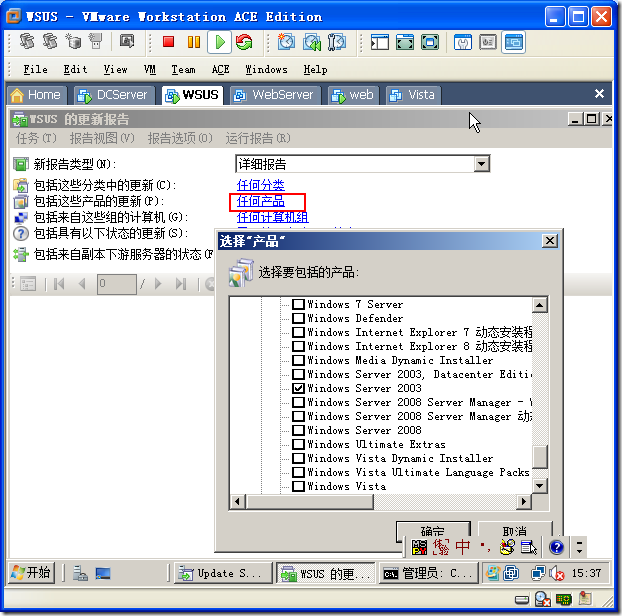Click the 任何计算机组 link
The image size is (622, 616).
pyautogui.click(x=273, y=217)
